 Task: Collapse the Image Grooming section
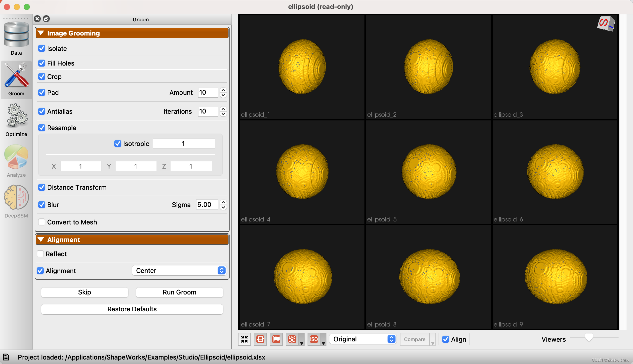(41, 33)
